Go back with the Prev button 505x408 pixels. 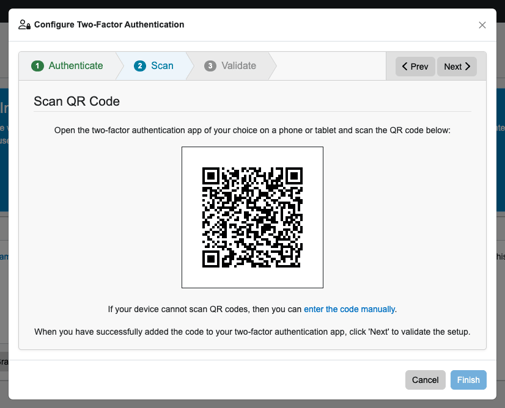coord(415,67)
